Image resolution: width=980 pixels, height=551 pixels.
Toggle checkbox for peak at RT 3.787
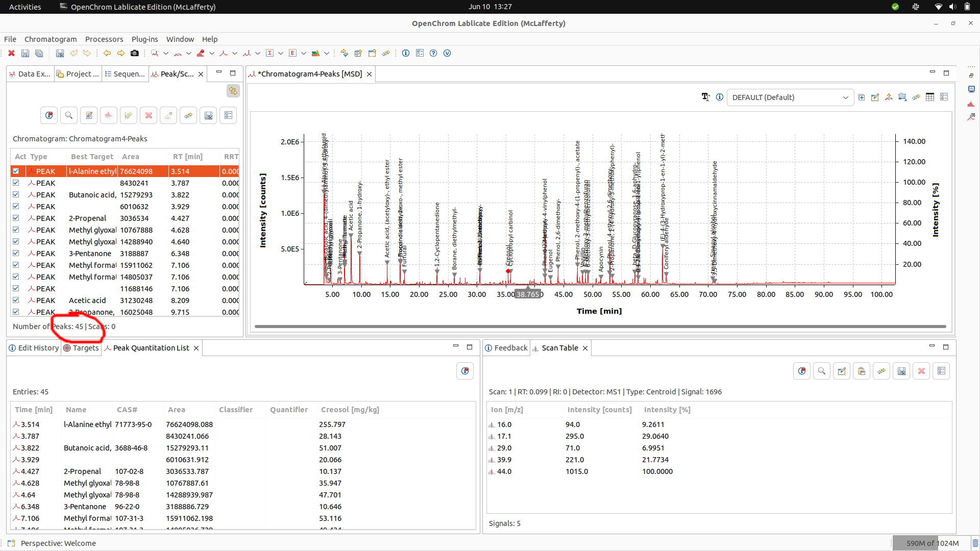(16, 183)
